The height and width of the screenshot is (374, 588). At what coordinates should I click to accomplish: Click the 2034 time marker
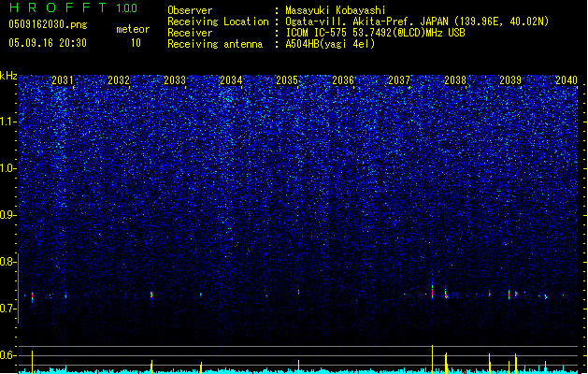coord(231,79)
